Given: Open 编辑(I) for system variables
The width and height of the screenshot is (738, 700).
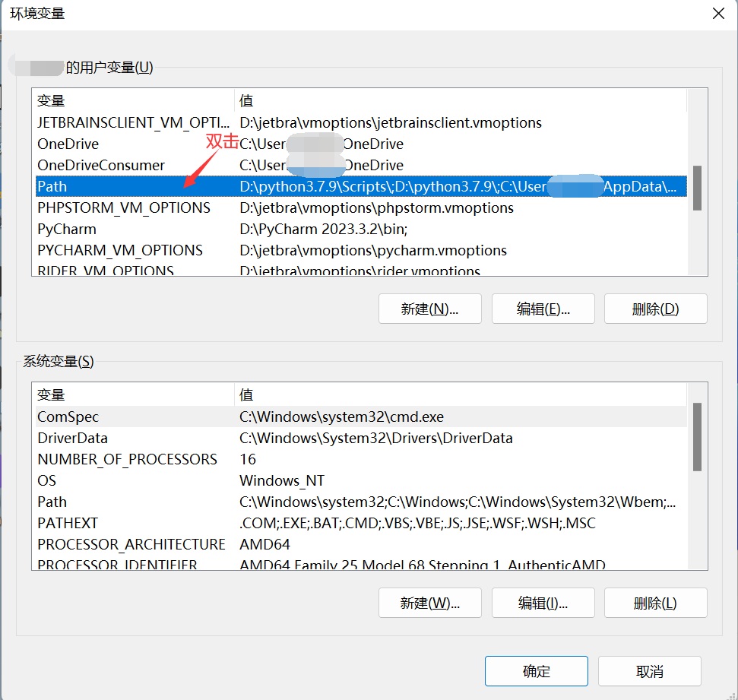Looking at the screenshot, I should click(543, 603).
